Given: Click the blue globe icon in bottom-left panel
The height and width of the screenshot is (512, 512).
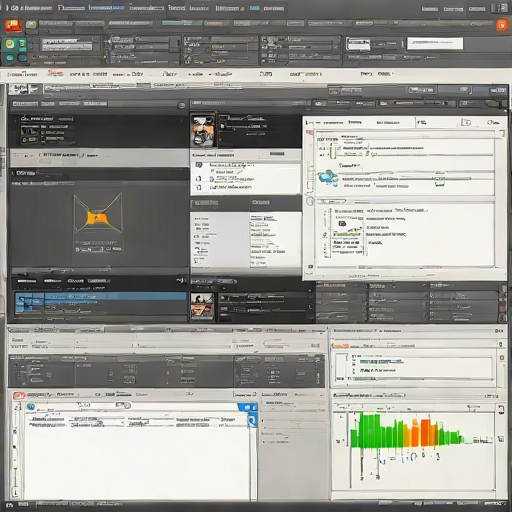Looking at the screenshot, I should (x=31, y=406).
